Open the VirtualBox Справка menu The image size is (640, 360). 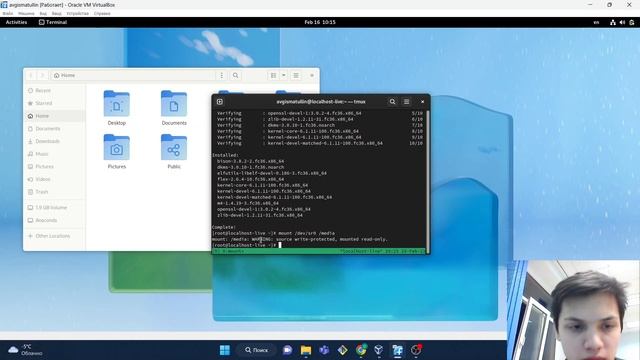click(x=102, y=13)
